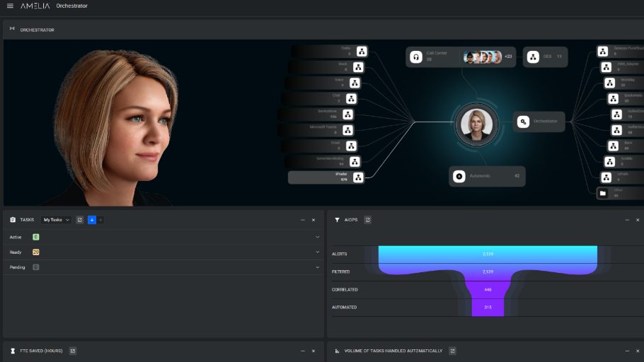This screenshot has width=644, height=362.
Task: Open the Other folder node
Action: coord(602,193)
